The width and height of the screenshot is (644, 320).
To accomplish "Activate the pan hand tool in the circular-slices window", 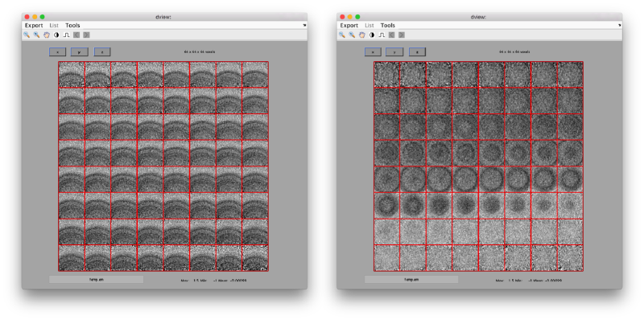I will [x=361, y=35].
